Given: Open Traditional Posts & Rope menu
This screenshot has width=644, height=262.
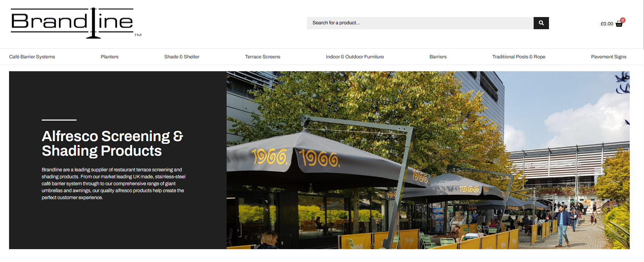Looking at the screenshot, I should (x=519, y=57).
